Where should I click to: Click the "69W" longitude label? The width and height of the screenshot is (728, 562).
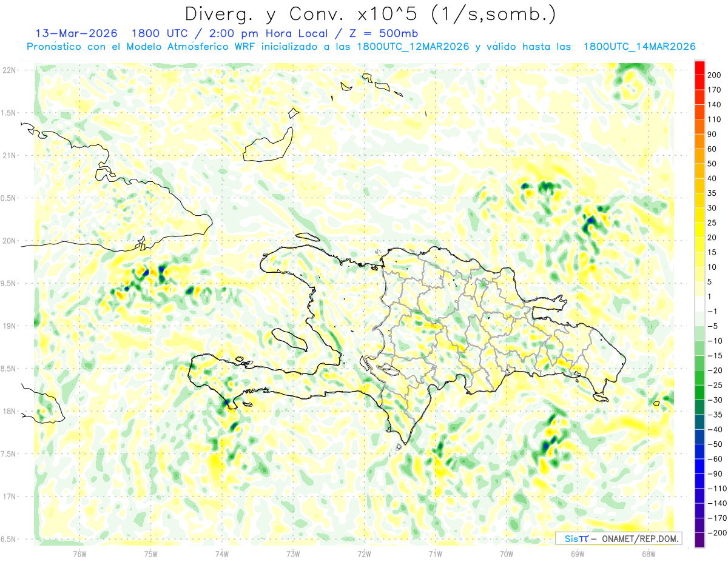click(578, 554)
